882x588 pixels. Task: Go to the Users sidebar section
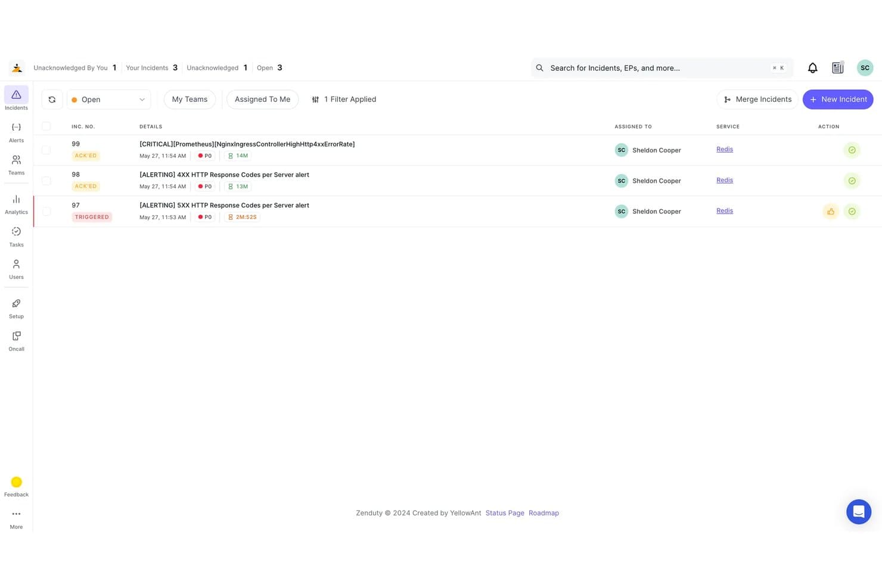click(16, 269)
